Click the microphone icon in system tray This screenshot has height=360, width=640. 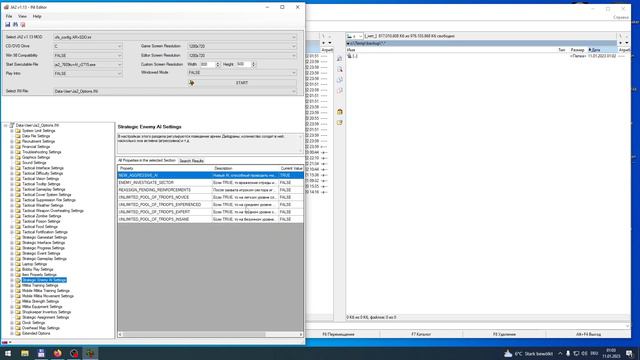[x=568, y=353]
